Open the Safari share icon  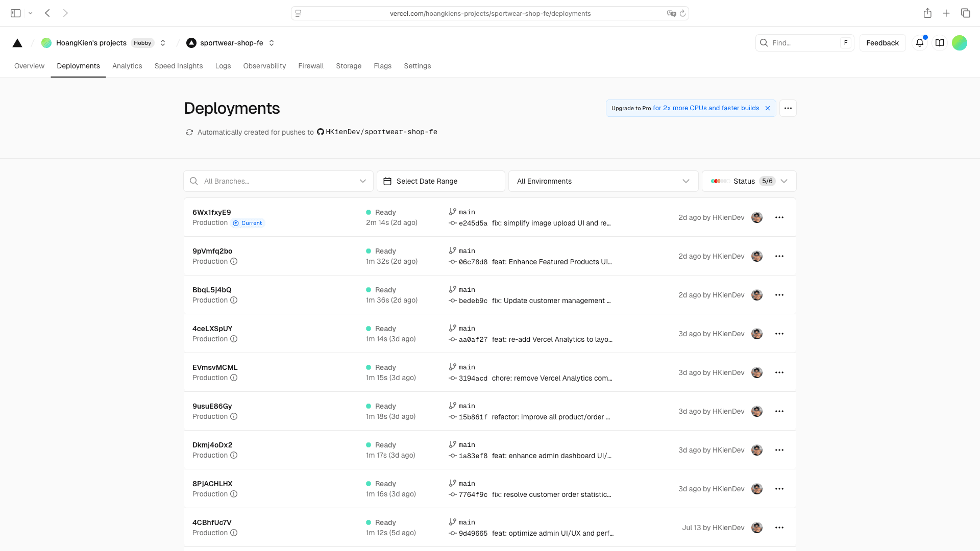tap(927, 13)
